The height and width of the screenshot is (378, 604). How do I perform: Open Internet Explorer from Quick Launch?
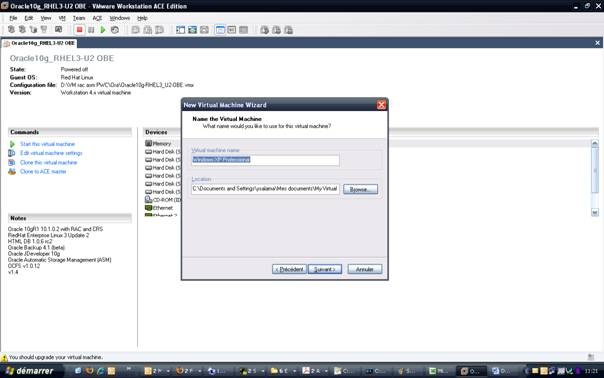tap(101, 371)
